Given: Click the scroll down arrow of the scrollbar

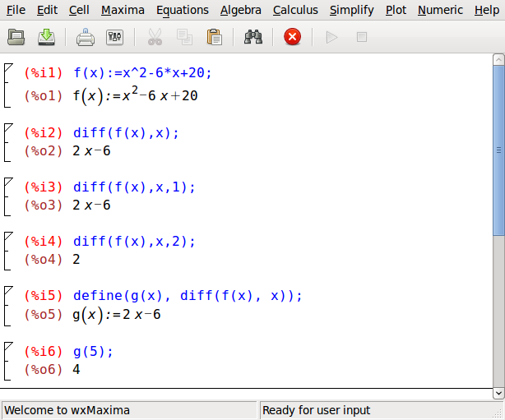Looking at the screenshot, I should [498, 393].
